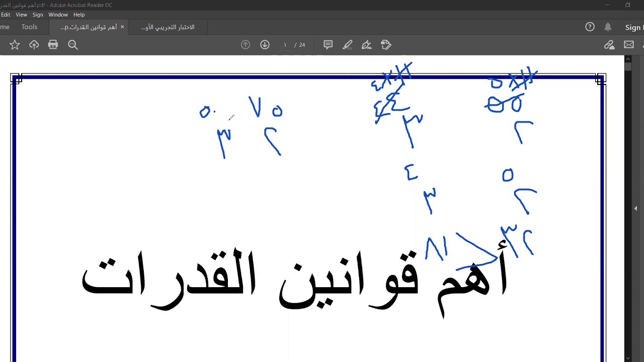Click the vertical scrollbar thumb

[628, 66]
